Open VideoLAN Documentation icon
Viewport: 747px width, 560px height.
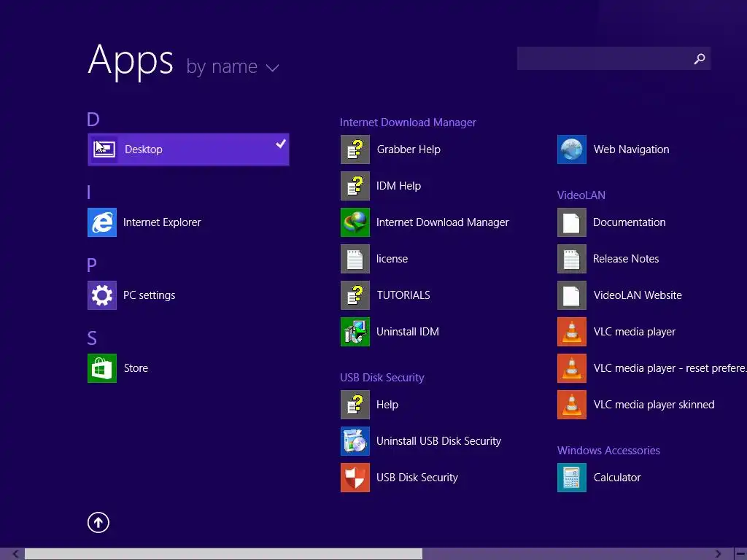572,222
